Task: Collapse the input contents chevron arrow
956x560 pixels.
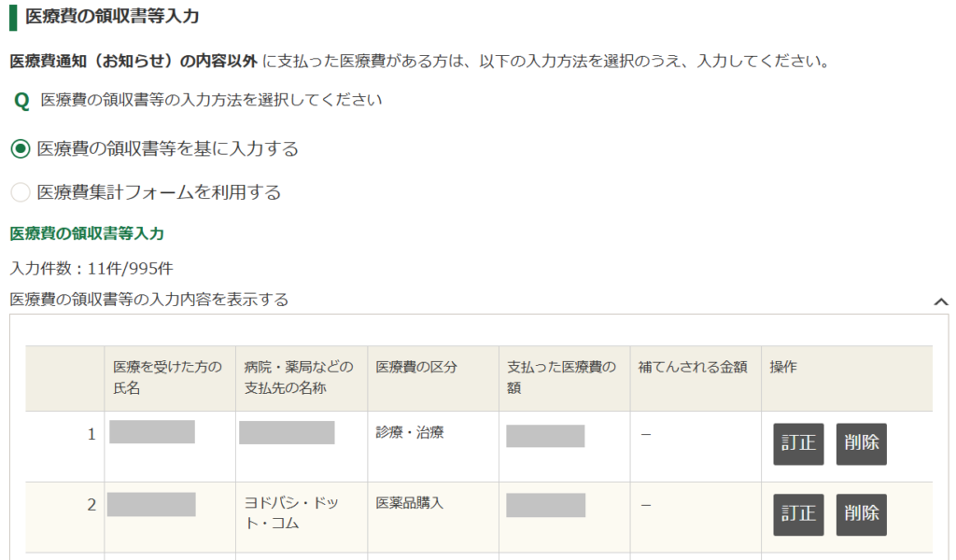Action: [x=940, y=301]
